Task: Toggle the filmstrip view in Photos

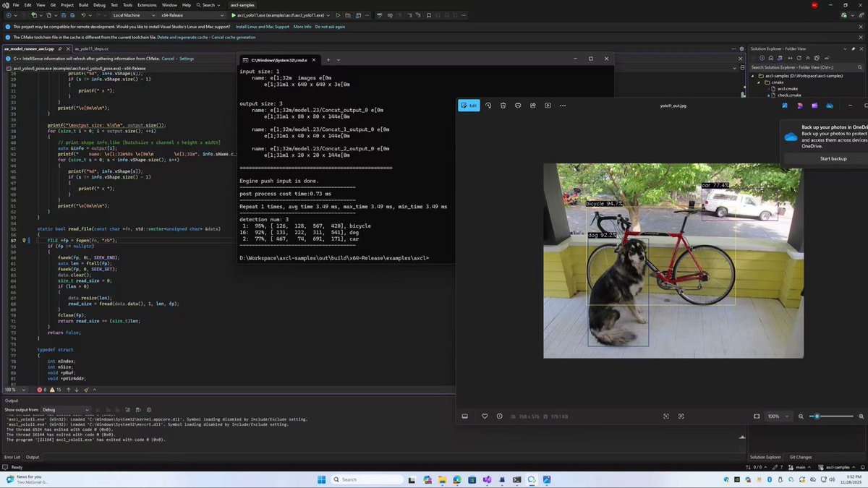Action: click(465, 416)
